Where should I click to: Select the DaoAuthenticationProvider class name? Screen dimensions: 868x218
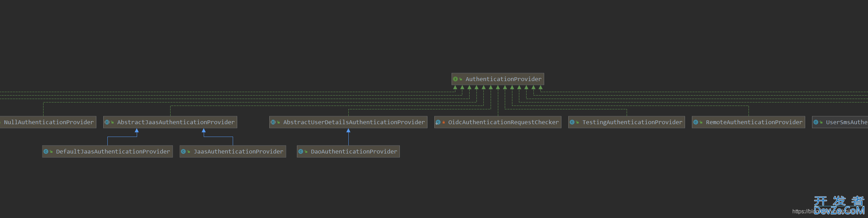point(354,151)
